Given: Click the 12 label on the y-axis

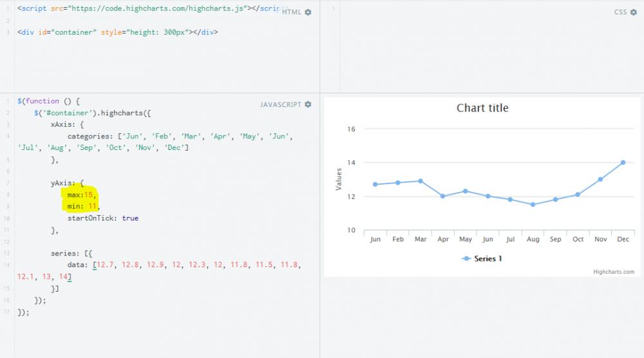Looking at the screenshot, I should [x=351, y=196].
